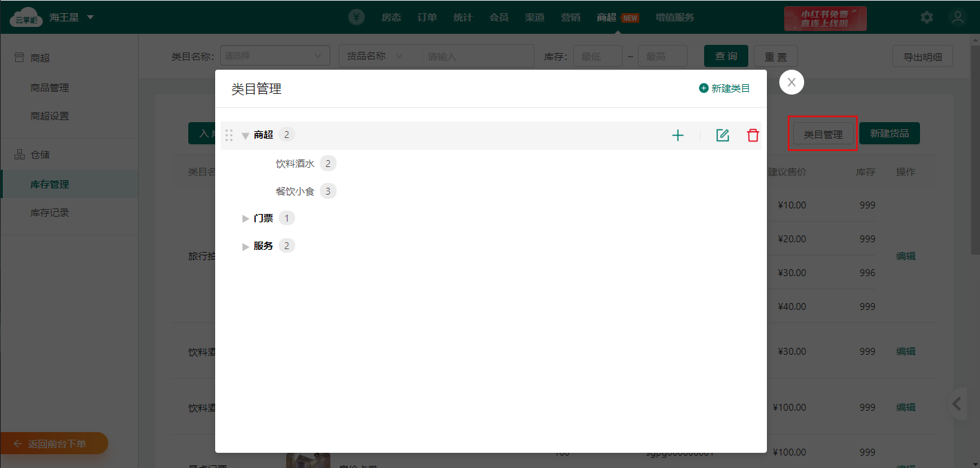This screenshot has height=468, width=980.
Task: Click the plus icon to add subcategory under 商超
Action: (678, 135)
